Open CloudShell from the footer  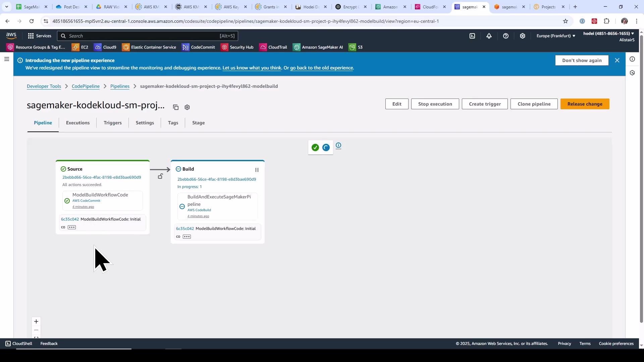(19, 344)
